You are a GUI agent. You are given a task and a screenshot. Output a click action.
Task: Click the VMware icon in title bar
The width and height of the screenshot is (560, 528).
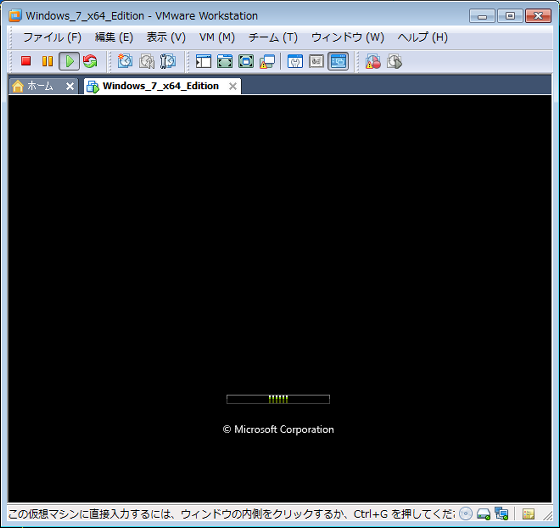[15, 16]
